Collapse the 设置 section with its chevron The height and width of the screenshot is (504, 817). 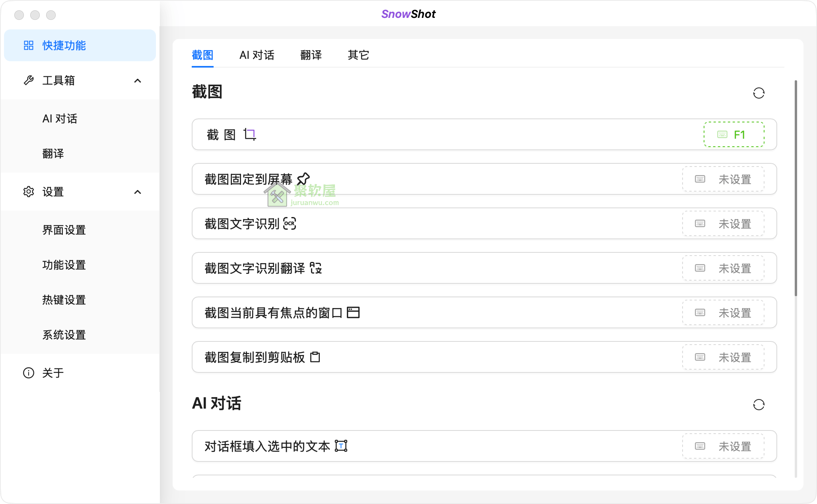pyautogui.click(x=138, y=192)
